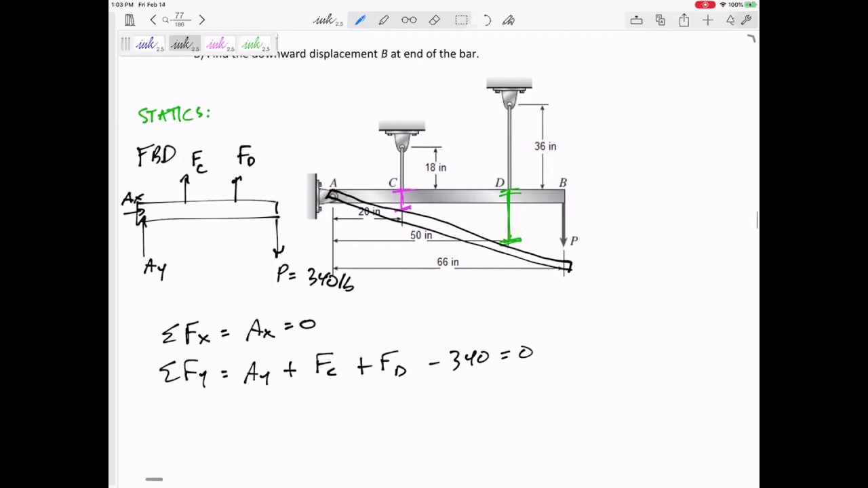Tap the bottom horizontal scroll indicator

pos(154,479)
